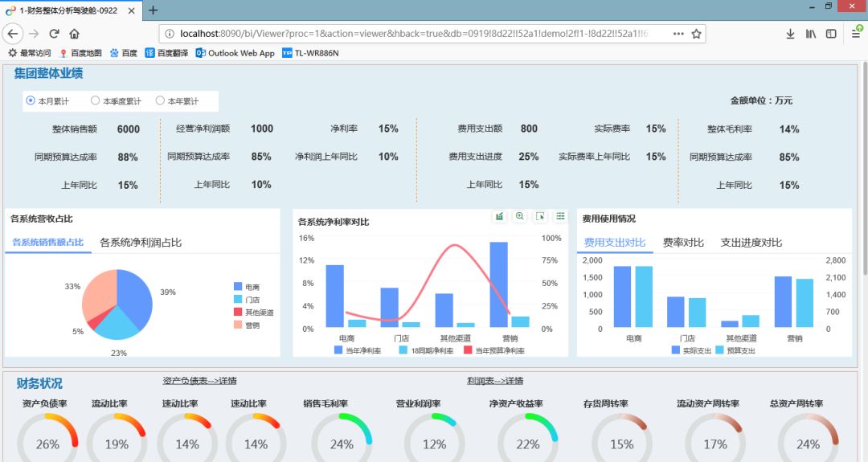Switch to the 各系统销售额占比 tab
The image size is (868, 462).
(48, 243)
